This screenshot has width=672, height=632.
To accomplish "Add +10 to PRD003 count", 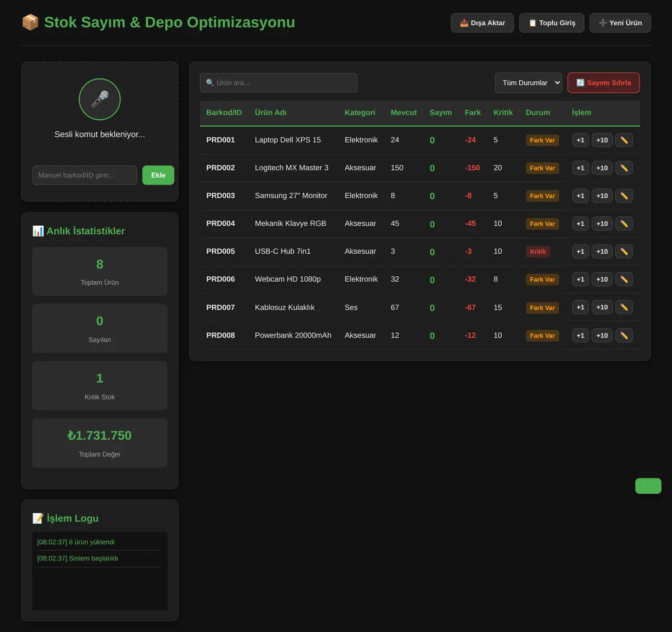I will pyautogui.click(x=602, y=196).
